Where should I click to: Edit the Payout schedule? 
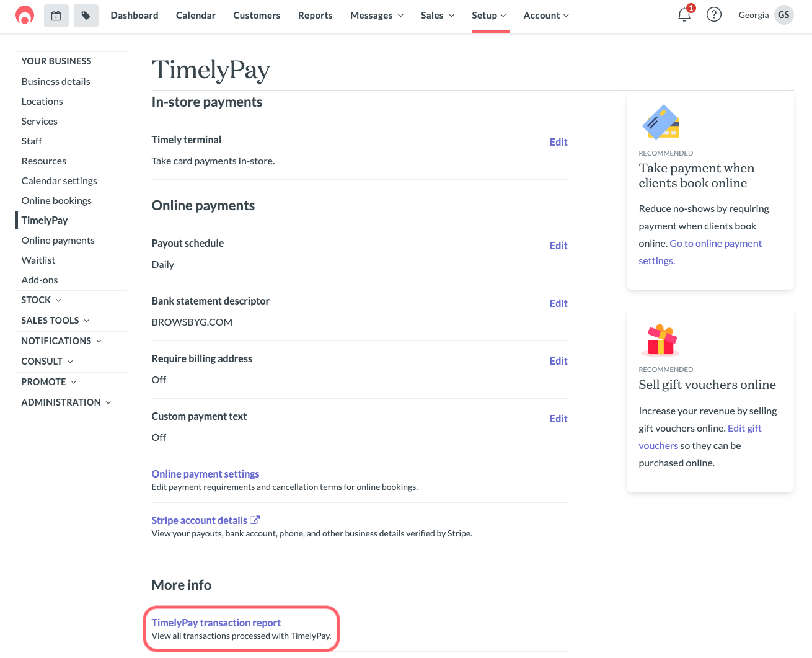pyautogui.click(x=558, y=246)
